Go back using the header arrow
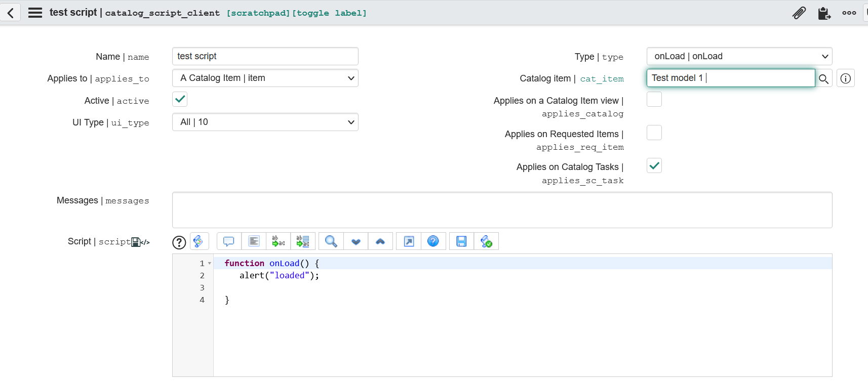 click(11, 13)
